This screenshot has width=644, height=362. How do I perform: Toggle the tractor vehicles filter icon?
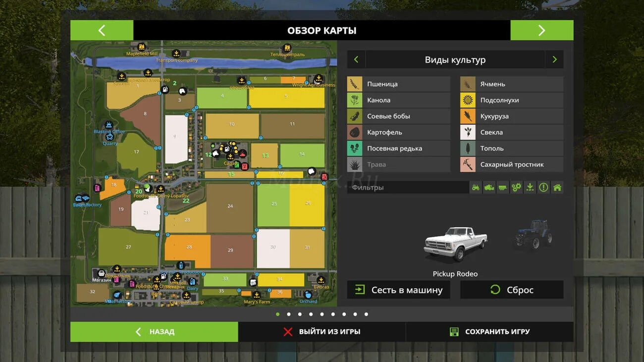(x=476, y=187)
